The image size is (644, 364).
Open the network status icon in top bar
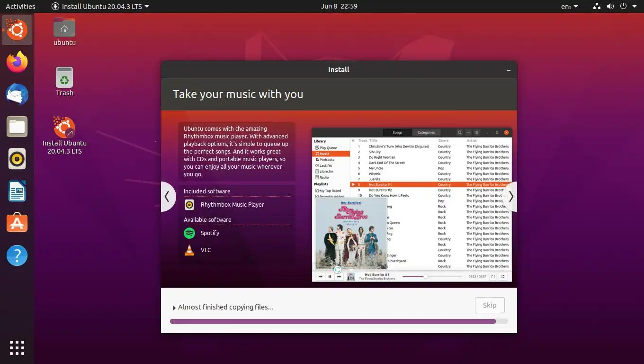(597, 6)
